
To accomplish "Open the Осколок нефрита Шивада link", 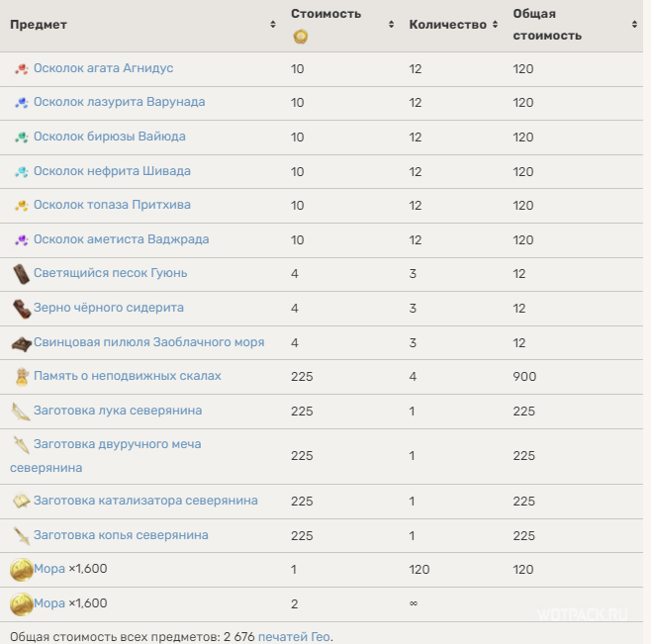I will 112,171.
